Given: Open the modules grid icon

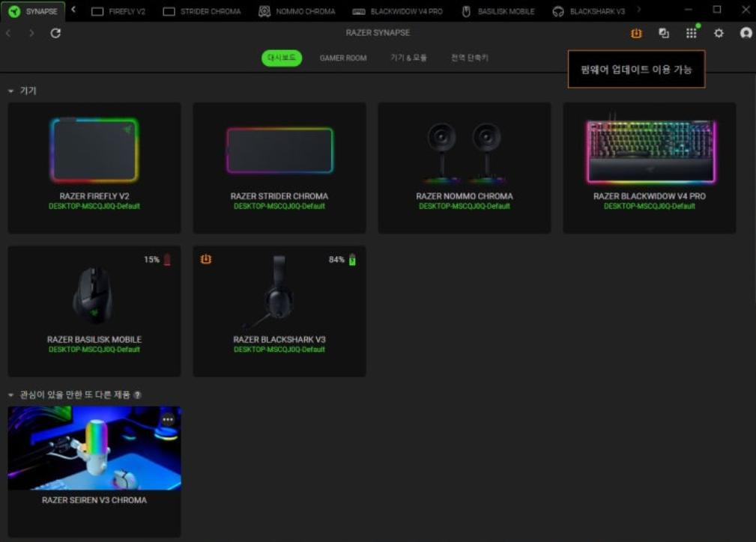Looking at the screenshot, I should pos(692,33).
